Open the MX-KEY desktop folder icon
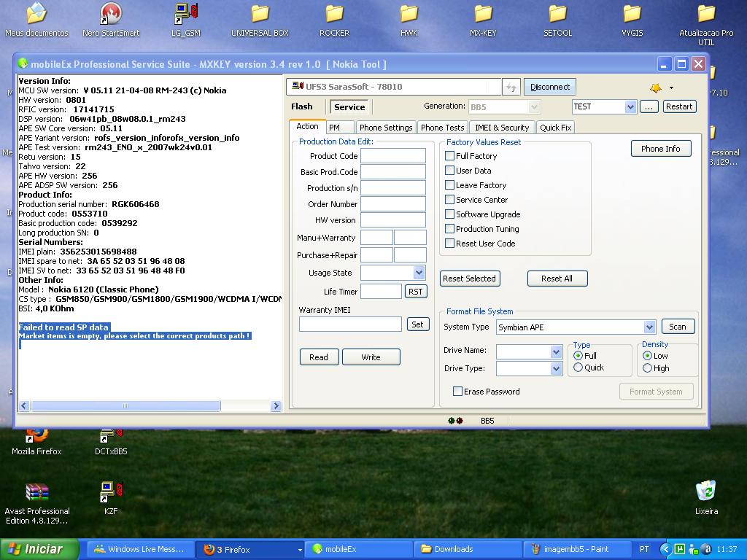747x560 pixels. 483,14
